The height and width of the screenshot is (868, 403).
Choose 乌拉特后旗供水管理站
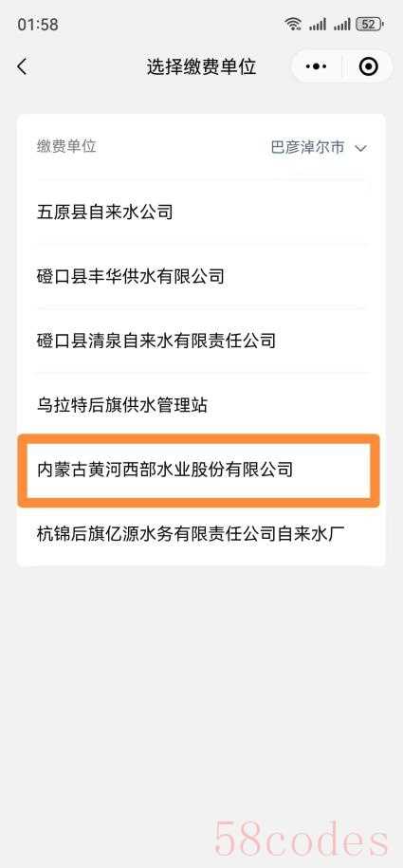point(201,405)
